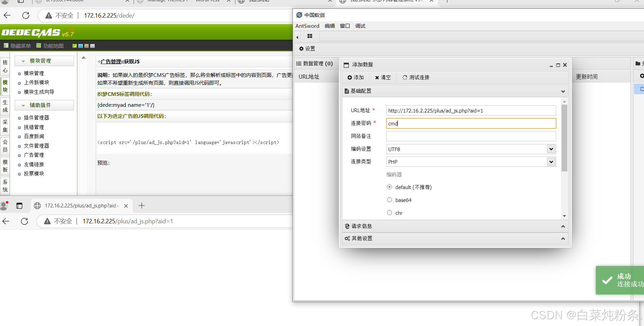Focus the URL地址 input field
644x326 pixels.
coord(471,110)
